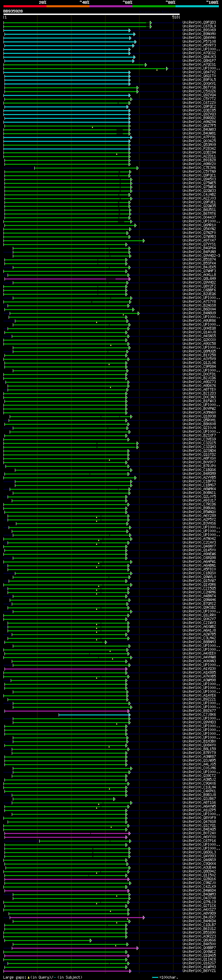The width and height of the screenshot is (222, 980).
Task: Click the red 20% identity legend bar
Action: 25,6
